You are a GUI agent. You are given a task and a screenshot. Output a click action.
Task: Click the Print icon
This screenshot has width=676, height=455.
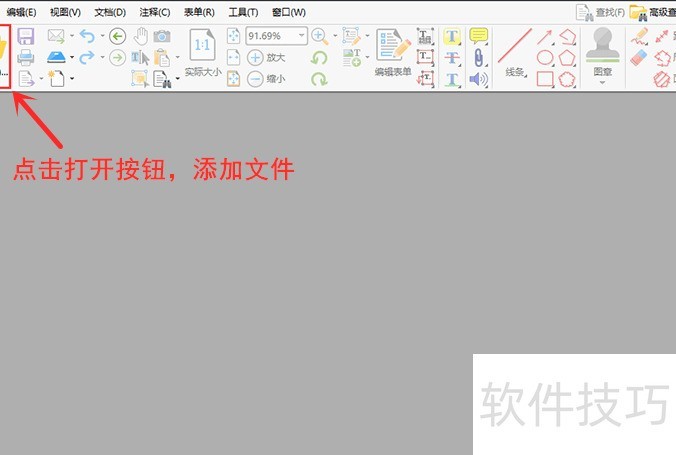[26, 57]
